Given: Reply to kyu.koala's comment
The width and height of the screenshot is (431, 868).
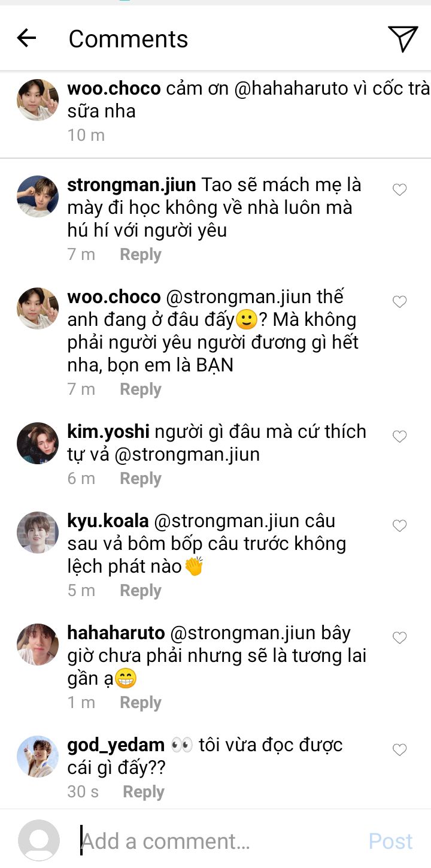Looking at the screenshot, I should pyautogui.click(x=141, y=591).
